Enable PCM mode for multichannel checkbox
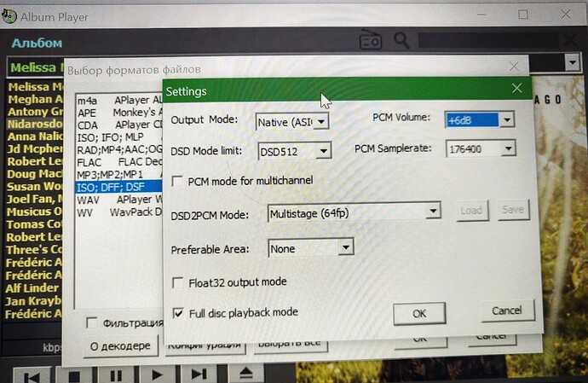588x383 pixels. [x=178, y=181]
